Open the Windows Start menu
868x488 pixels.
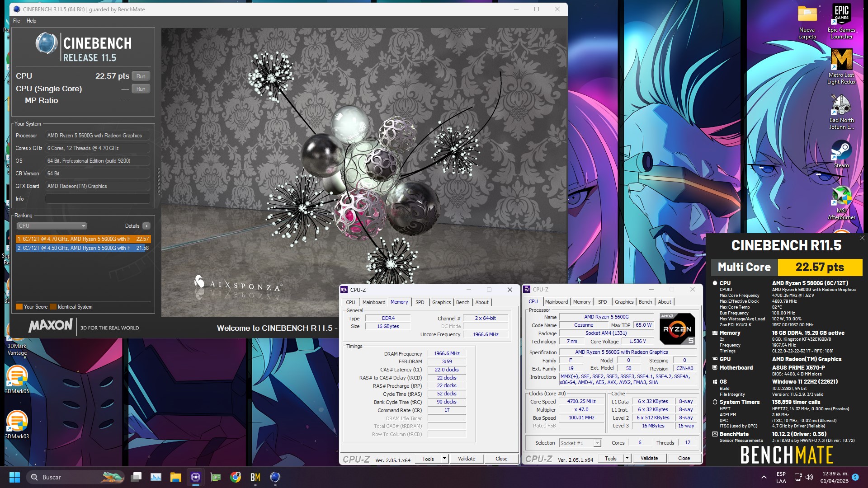tap(14, 477)
